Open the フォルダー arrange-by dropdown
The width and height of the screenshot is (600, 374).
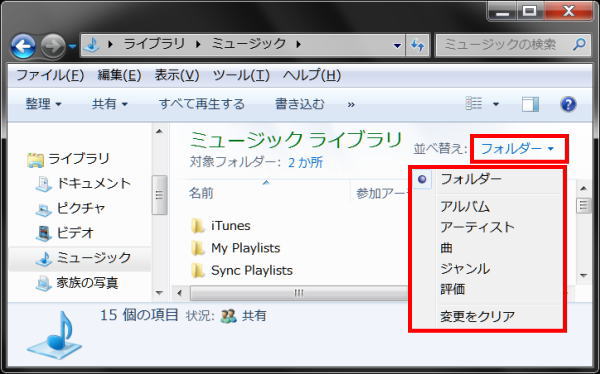pos(519,149)
